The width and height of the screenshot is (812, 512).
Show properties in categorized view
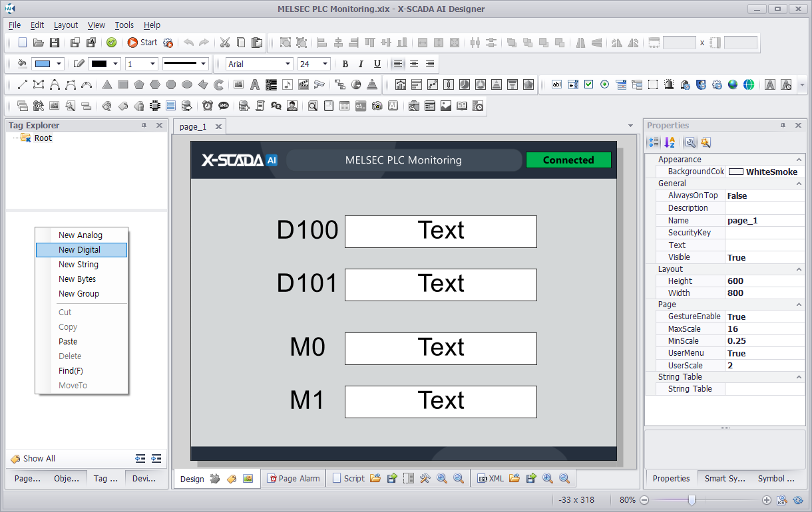(654, 142)
